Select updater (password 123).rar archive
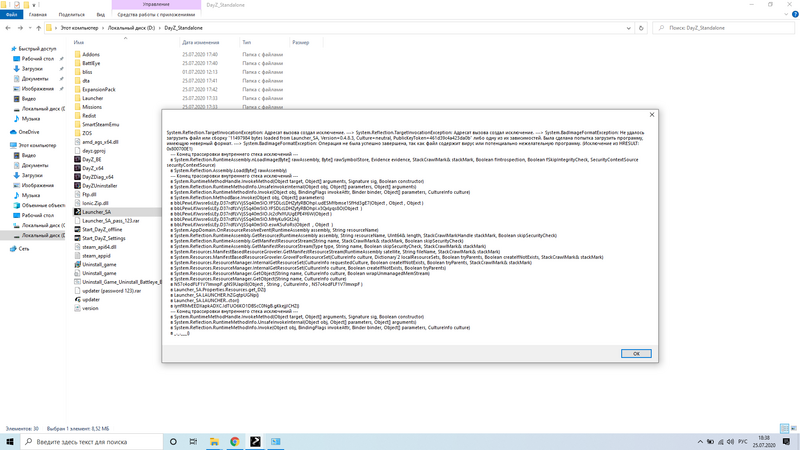Screen dimensions: 800x450 click(x=111, y=291)
